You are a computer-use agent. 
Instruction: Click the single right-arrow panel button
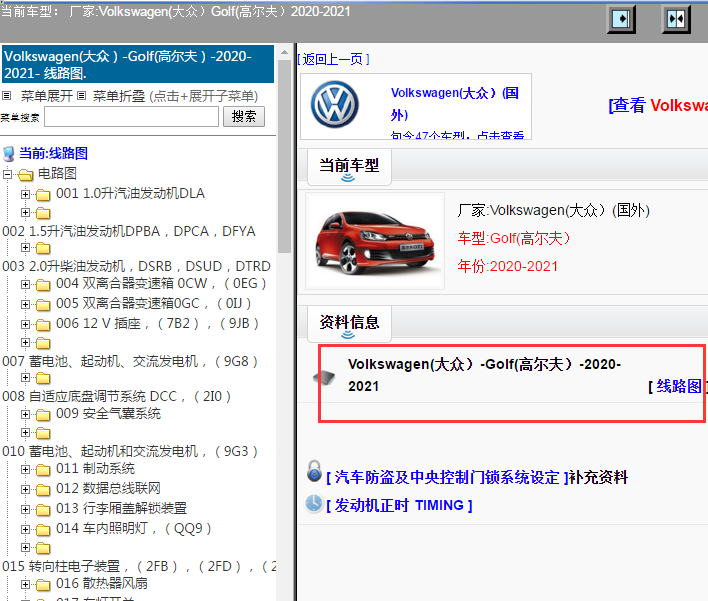click(621, 19)
